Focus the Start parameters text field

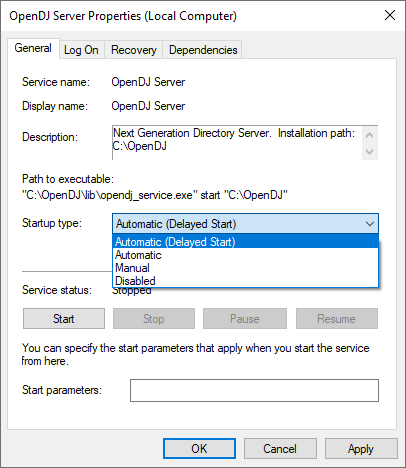click(254, 390)
